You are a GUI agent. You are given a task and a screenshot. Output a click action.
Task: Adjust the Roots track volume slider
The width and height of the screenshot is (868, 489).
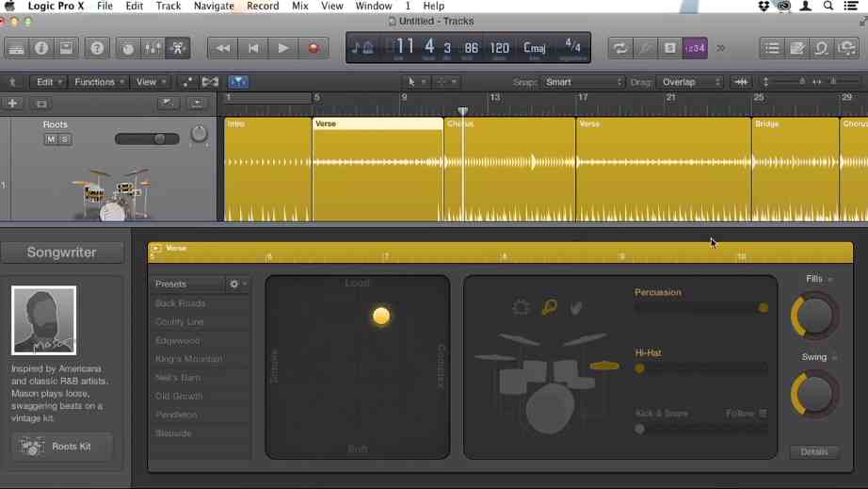[147, 139]
